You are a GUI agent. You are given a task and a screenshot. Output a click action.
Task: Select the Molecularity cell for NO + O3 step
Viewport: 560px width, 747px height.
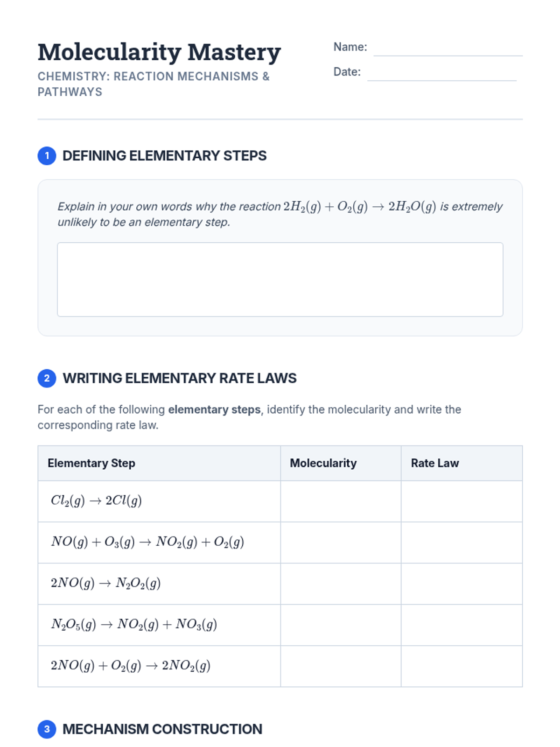pos(341,543)
